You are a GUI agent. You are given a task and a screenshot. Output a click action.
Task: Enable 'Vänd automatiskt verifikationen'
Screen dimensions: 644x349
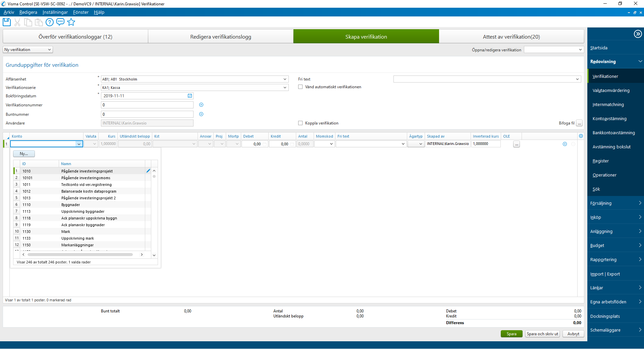tap(300, 87)
